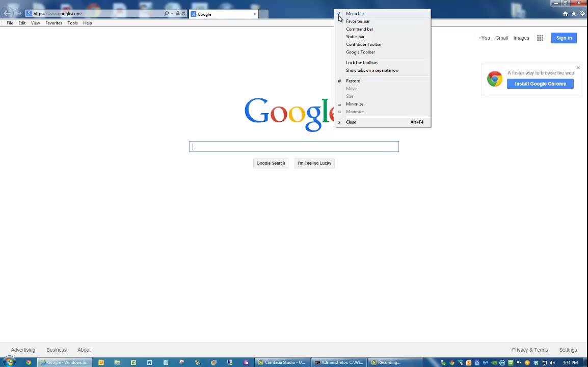Enable Favorites bar in the context menu
Image resolution: width=588 pixels, height=367 pixels.
382,21
